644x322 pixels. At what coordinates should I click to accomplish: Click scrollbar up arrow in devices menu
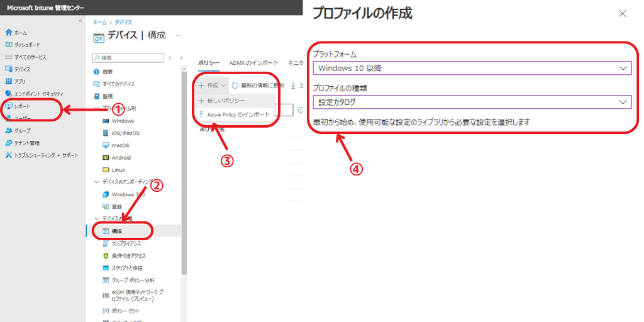tap(184, 68)
